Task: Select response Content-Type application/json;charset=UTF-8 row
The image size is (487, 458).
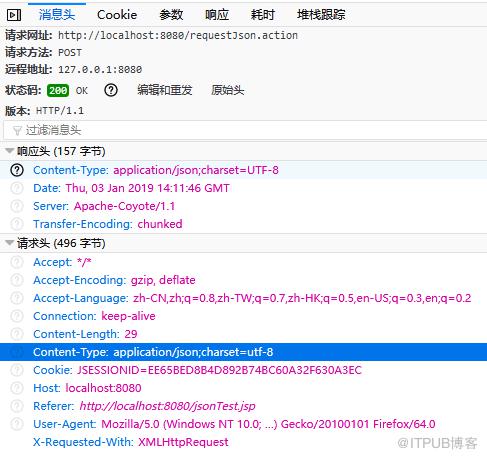Action: coord(243,170)
